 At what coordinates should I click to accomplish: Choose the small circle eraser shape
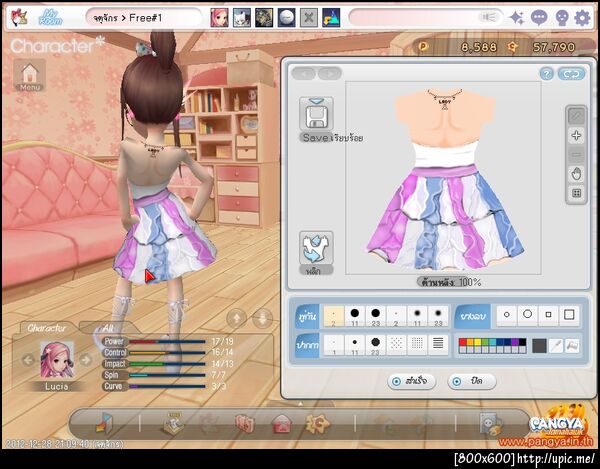[507, 315]
